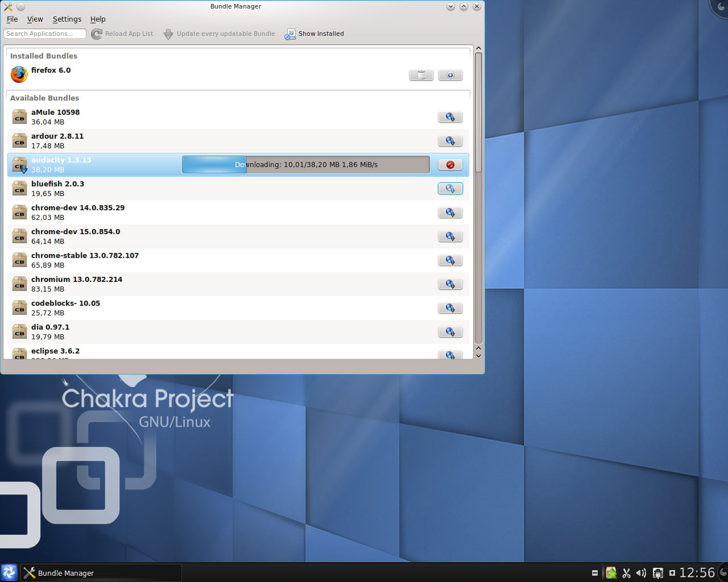Click the bluefish package box icon
728x582 pixels.
(19, 189)
